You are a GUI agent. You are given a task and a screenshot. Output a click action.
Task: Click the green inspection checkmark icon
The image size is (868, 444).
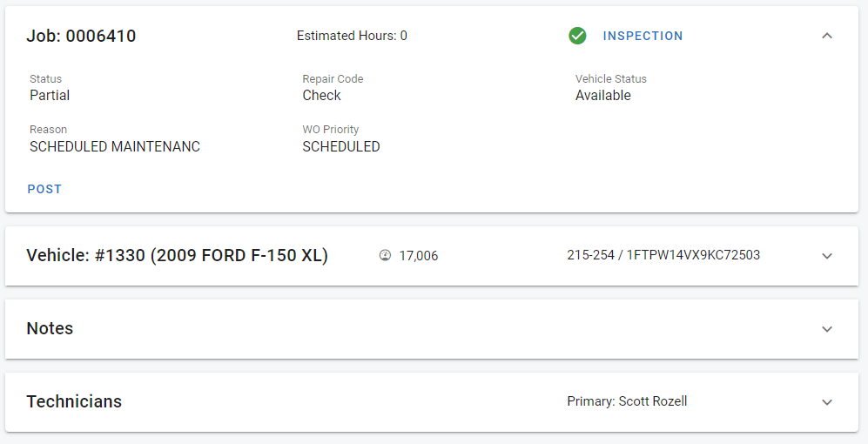[577, 36]
